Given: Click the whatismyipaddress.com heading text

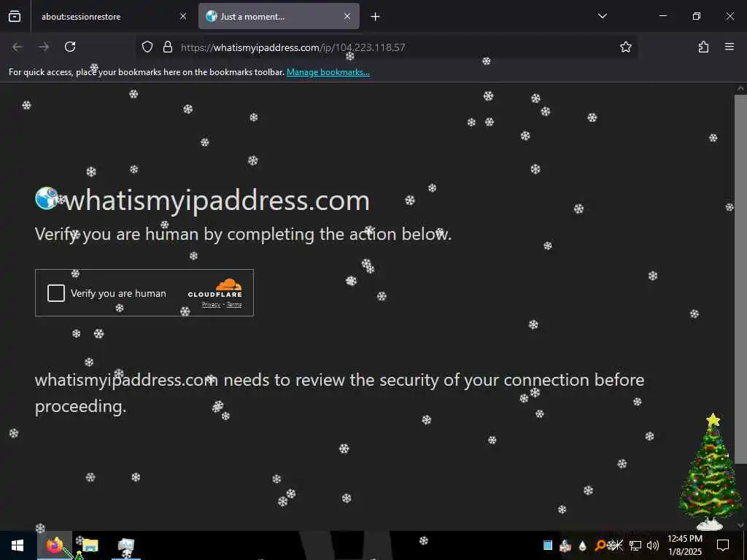Looking at the screenshot, I should point(217,200).
